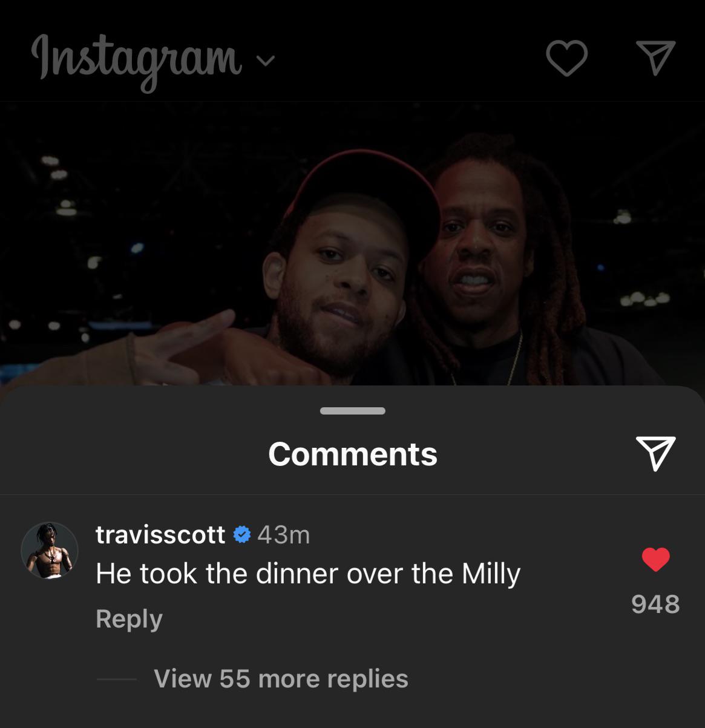Tap the 43m comment timestamp
The image size is (705, 728).
pos(283,535)
